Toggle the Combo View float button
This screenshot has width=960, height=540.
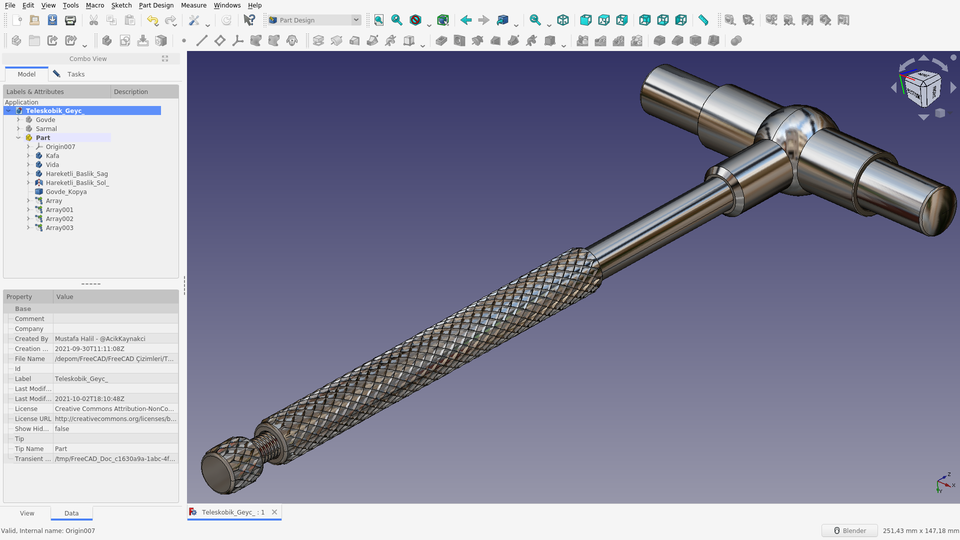(x=165, y=59)
